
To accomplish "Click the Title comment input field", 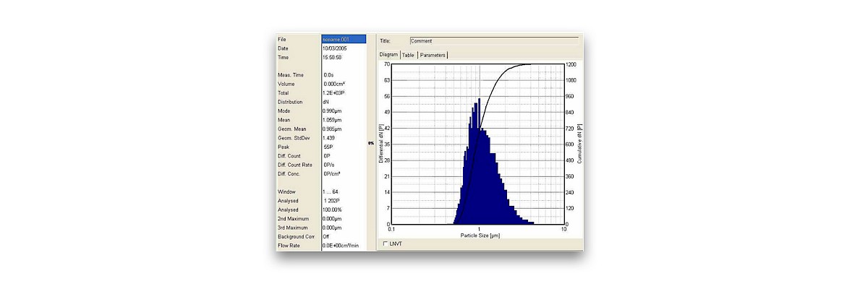I will (x=493, y=41).
